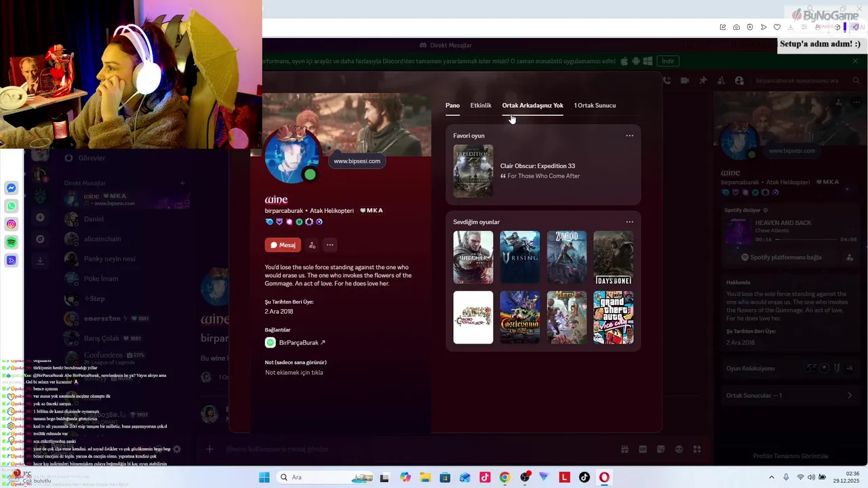Open GTA Vice City game cover
This screenshot has width=868, height=488.
614,317
